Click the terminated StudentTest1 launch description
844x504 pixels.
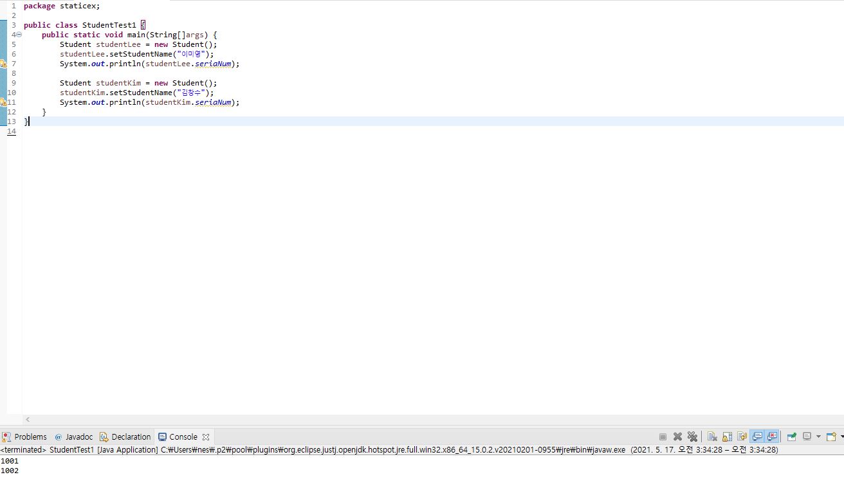[x=389, y=450]
